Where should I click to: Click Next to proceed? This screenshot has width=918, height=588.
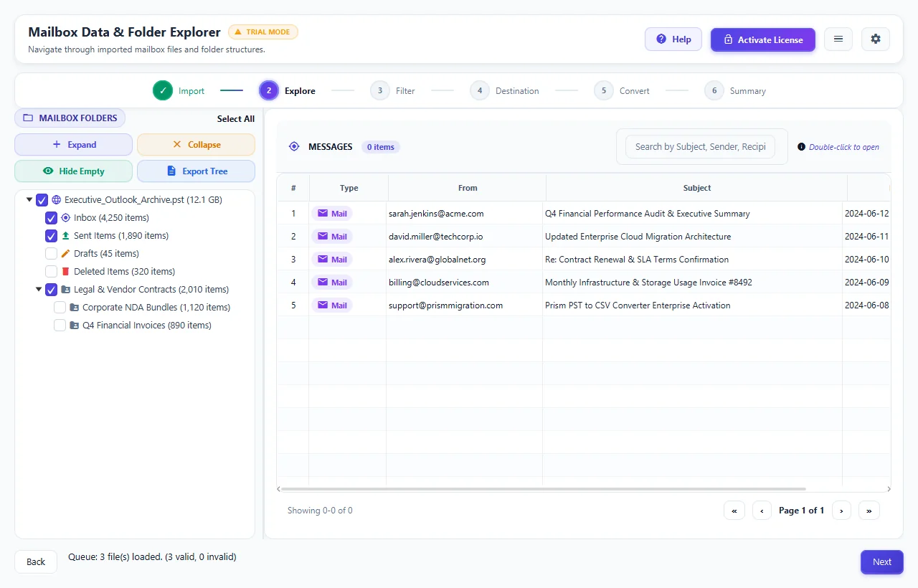click(x=882, y=562)
